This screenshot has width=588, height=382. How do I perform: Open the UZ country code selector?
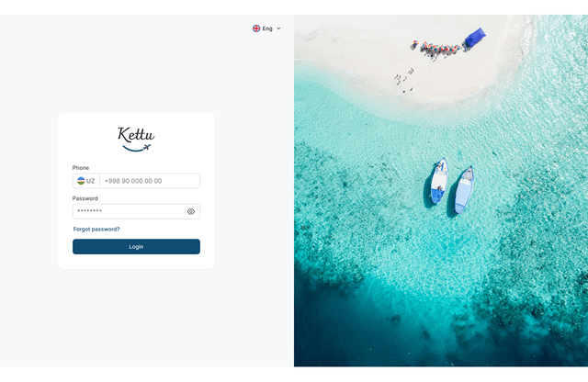pyautogui.click(x=86, y=181)
